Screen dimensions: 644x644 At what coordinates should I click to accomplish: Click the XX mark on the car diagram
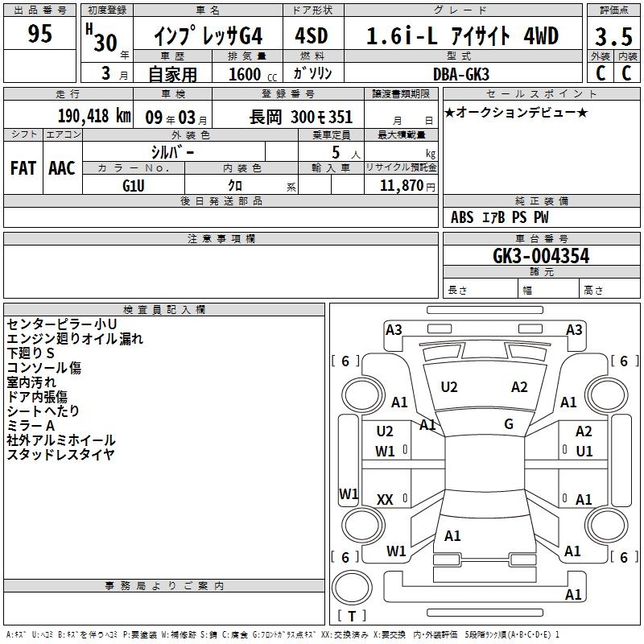coord(385,500)
